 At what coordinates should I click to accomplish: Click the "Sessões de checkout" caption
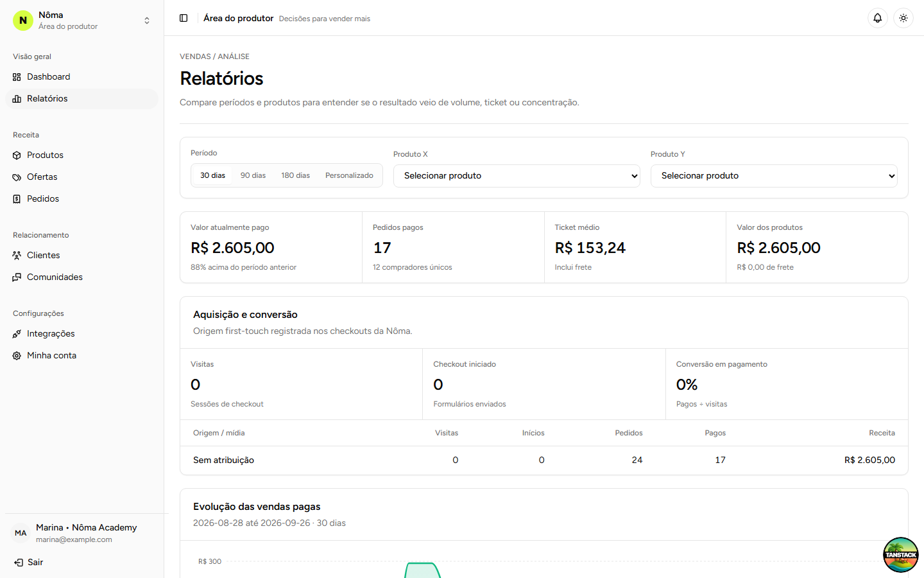pyautogui.click(x=227, y=404)
